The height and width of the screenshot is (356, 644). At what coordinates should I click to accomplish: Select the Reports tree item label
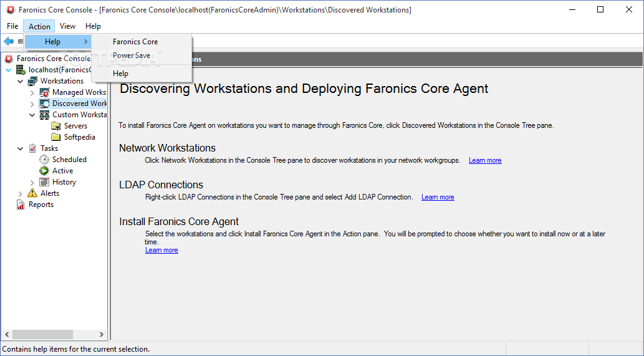41,204
